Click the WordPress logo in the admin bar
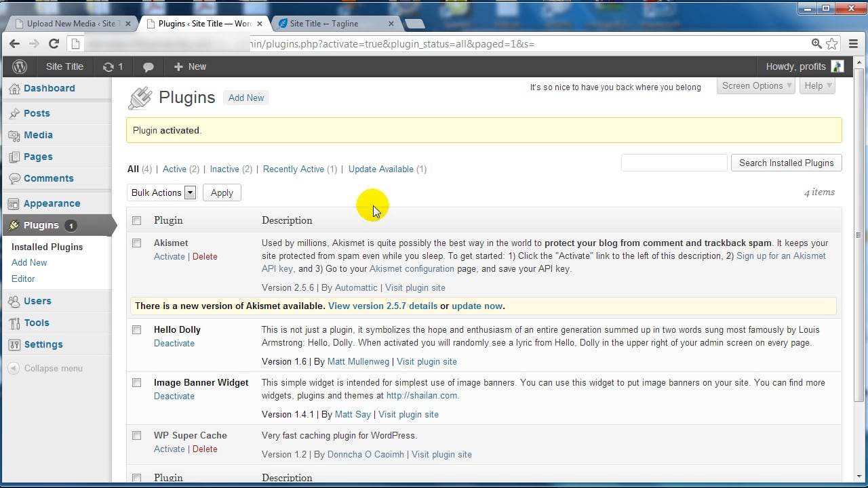The image size is (868, 488). [x=19, y=66]
